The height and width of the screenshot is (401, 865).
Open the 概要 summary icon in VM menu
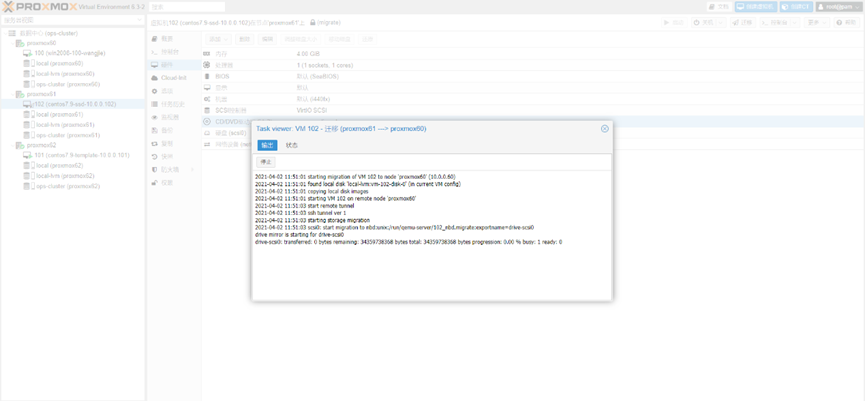coord(154,39)
